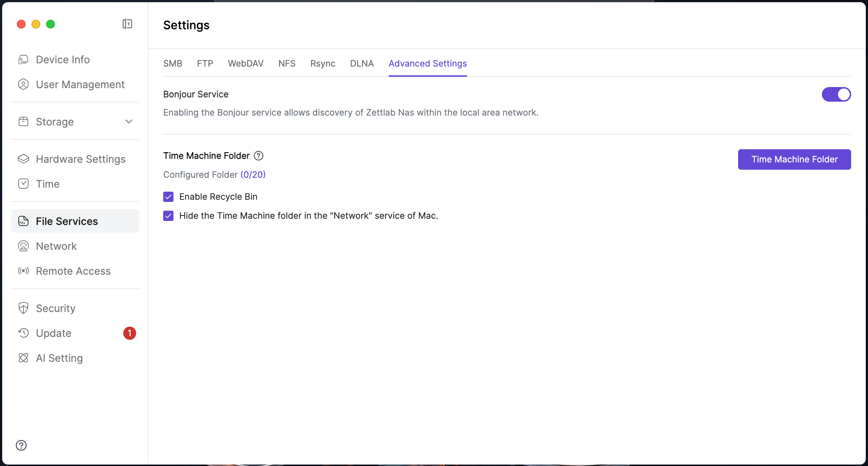The width and height of the screenshot is (868, 466).
Task: Select the Rsync tab
Action: [322, 64]
